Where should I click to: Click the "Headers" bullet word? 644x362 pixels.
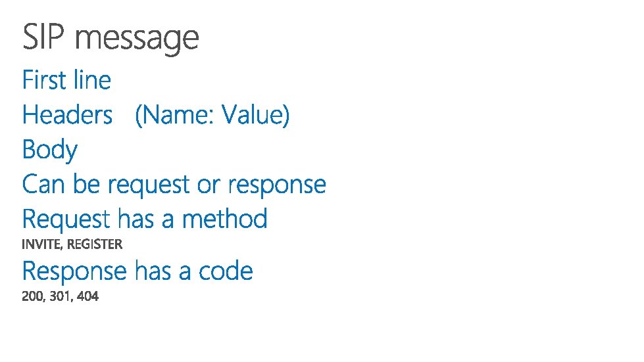point(67,116)
